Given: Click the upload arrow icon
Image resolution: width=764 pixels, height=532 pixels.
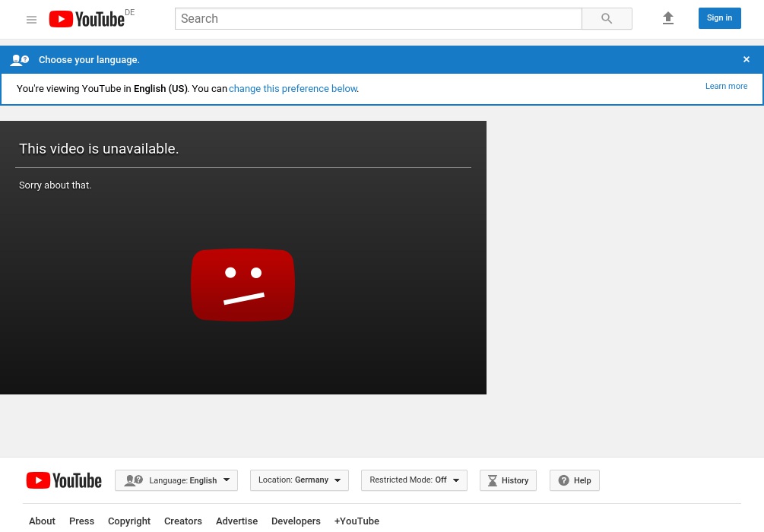Looking at the screenshot, I should coord(668,18).
